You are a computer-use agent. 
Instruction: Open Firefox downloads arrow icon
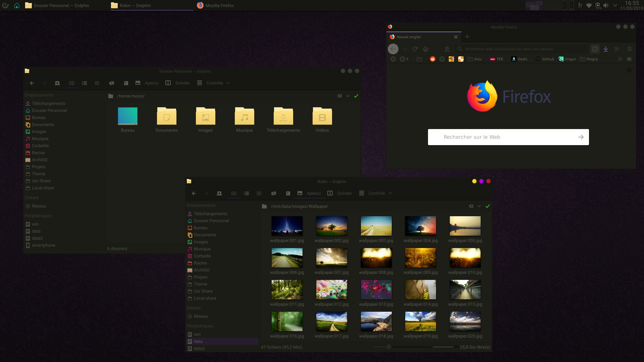point(606,49)
